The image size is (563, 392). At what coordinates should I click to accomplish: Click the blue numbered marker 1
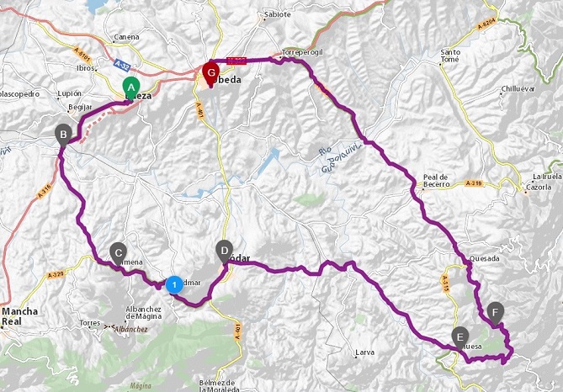[x=174, y=285]
